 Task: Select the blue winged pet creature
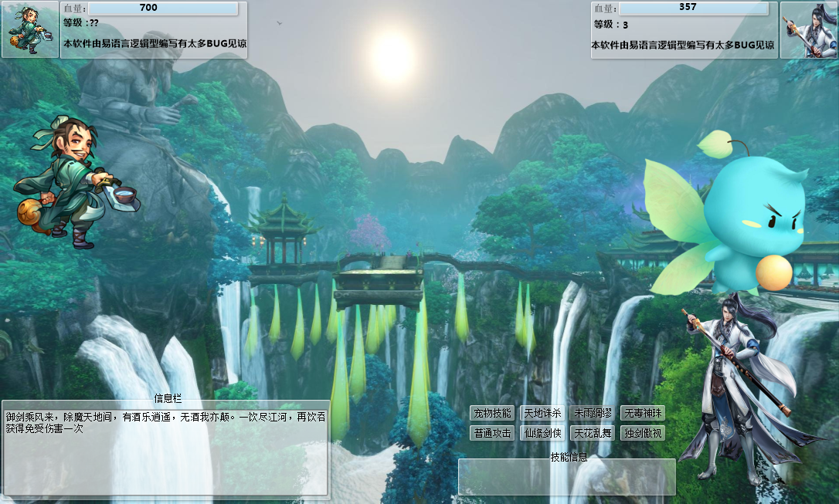(x=727, y=214)
